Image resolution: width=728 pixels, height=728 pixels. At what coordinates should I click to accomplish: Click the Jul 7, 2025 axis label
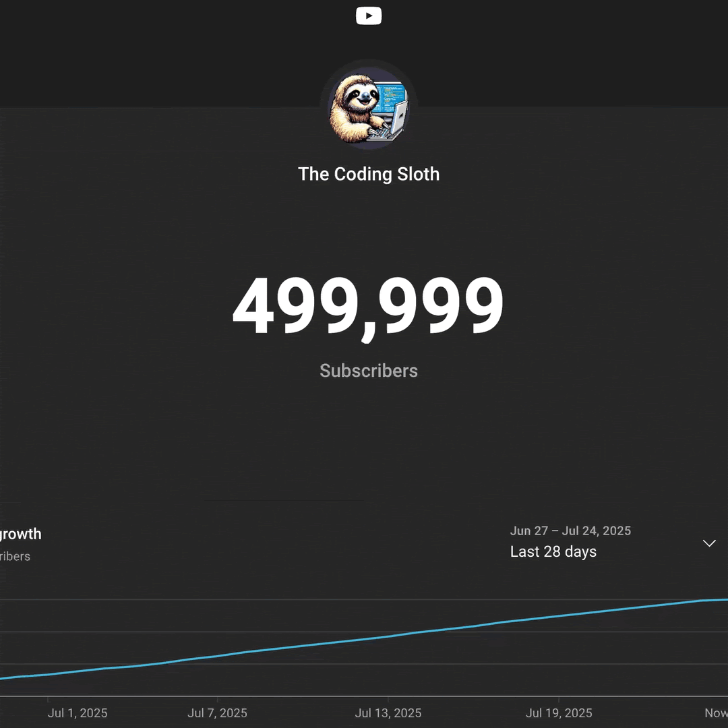click(217, 712)
